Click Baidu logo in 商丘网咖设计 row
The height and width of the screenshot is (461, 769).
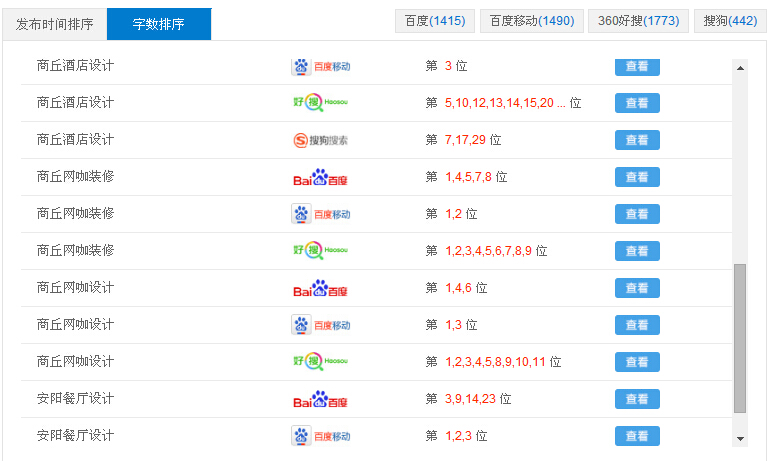coord(320,288)
